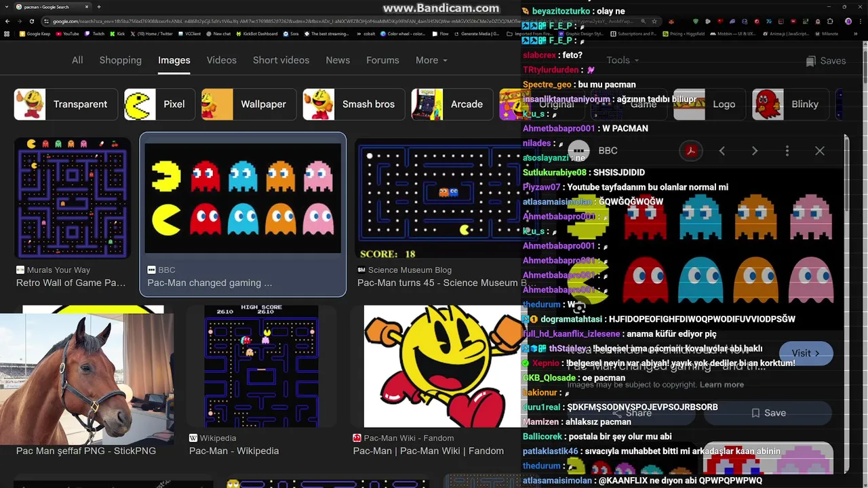Screen dimensions: 868x488
Task: Show next image in the preview panel
Action: pos(755,150)
